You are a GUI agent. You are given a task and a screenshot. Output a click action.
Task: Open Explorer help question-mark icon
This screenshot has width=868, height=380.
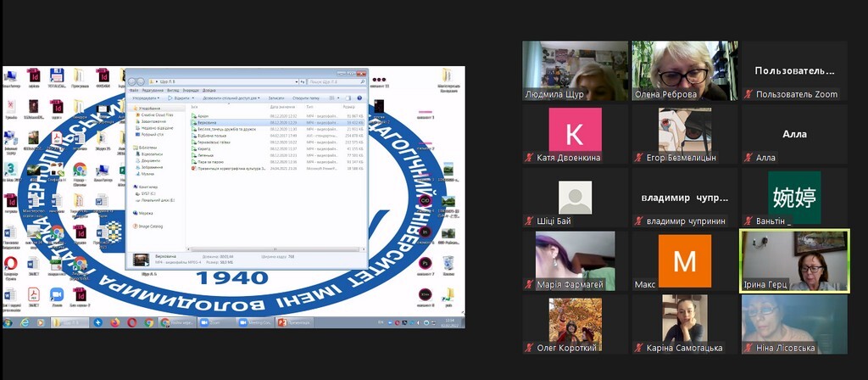point(359,98)
